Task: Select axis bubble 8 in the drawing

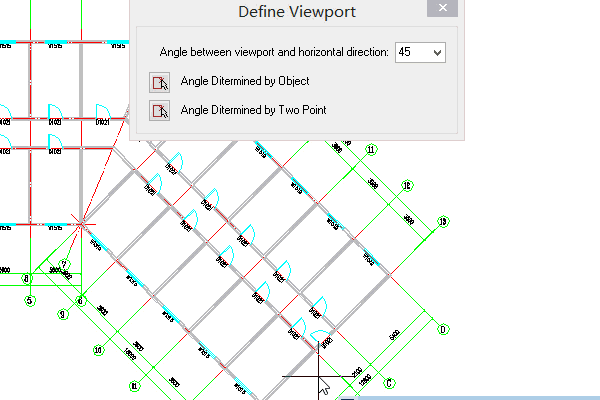Action: [x=26, y=279]
